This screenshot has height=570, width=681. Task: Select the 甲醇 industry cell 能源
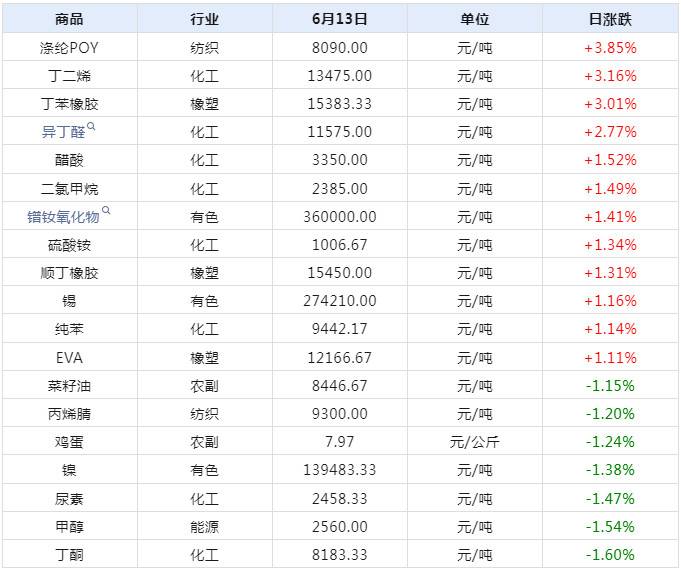click(x=204, y=527)
